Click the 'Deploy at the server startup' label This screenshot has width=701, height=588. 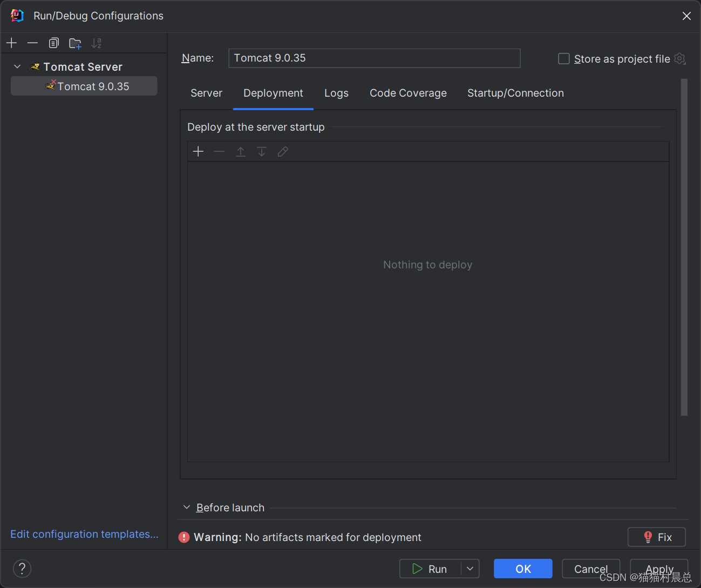coord(256,127)
